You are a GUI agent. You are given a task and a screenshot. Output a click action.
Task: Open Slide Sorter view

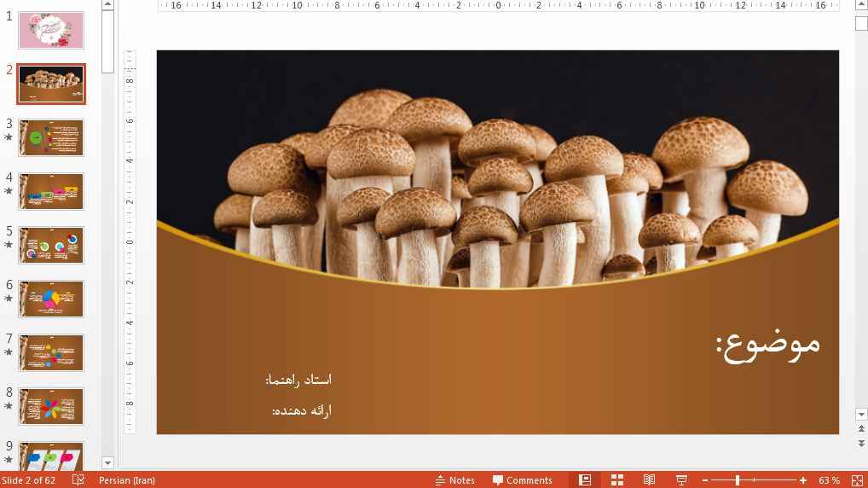[617, 480]
